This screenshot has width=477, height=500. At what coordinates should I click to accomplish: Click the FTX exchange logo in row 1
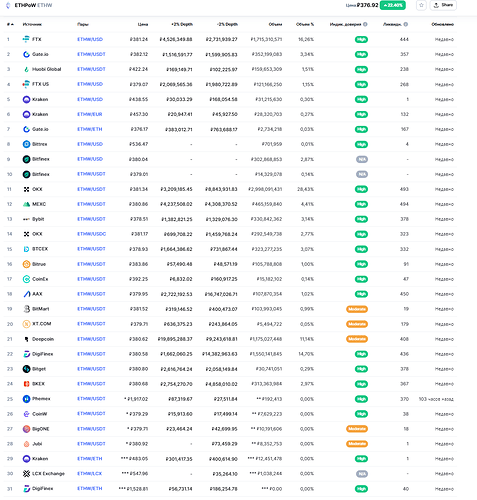click(26, 39)
